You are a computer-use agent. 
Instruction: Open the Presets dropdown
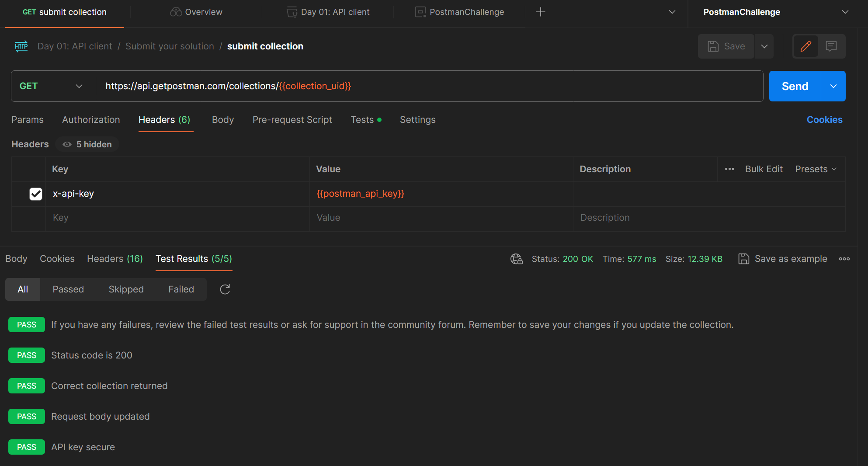(x=816, y=169)
